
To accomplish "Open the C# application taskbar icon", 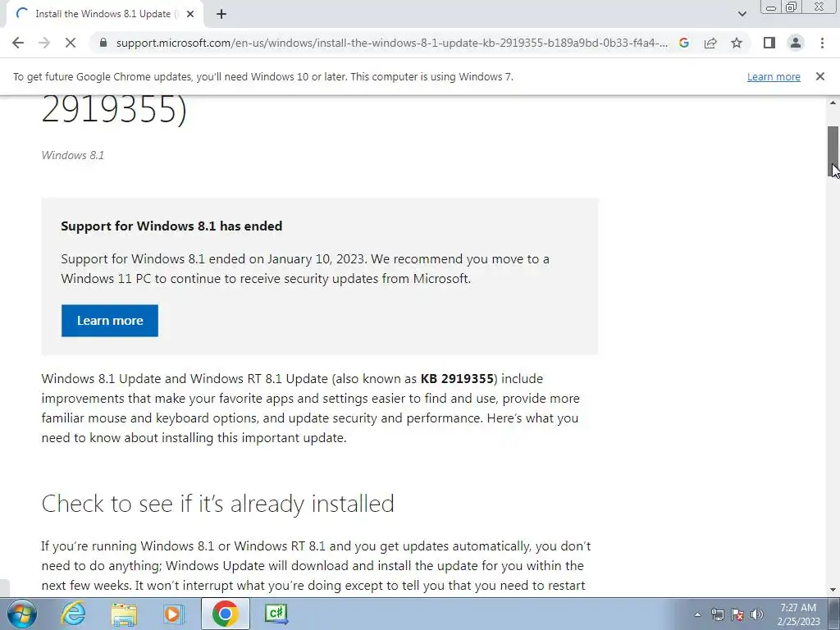I will click(276, 614).
